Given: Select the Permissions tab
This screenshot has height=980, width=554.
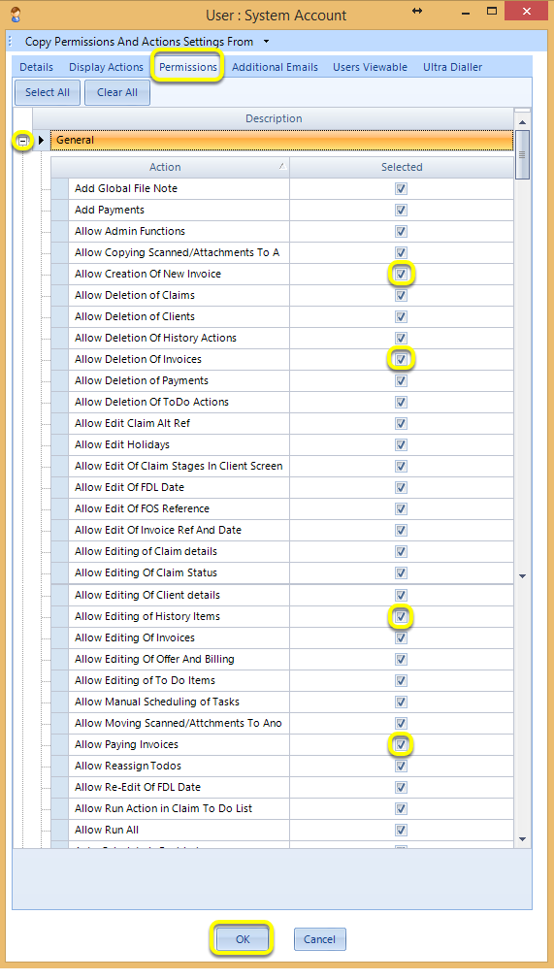Looking at the screenshot, I should tap(187, 67).
